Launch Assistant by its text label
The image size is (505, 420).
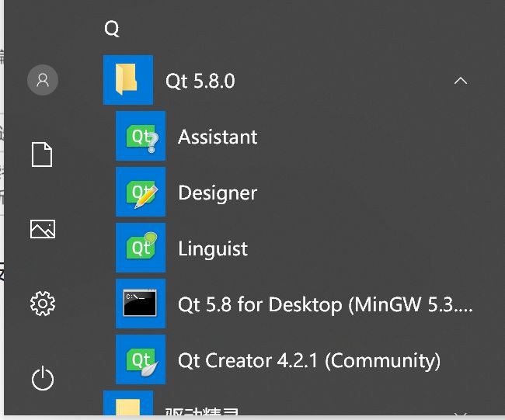click(218, 137)
